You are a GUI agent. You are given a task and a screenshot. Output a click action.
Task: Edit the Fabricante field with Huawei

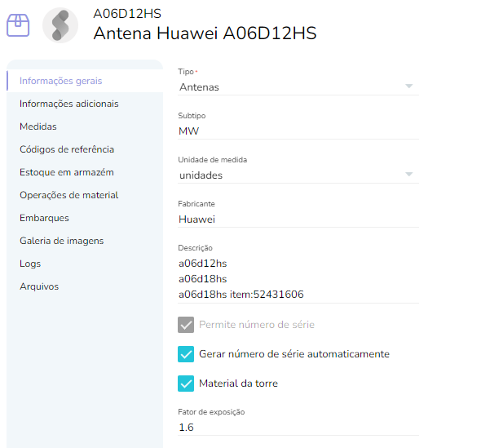[298, 219]
